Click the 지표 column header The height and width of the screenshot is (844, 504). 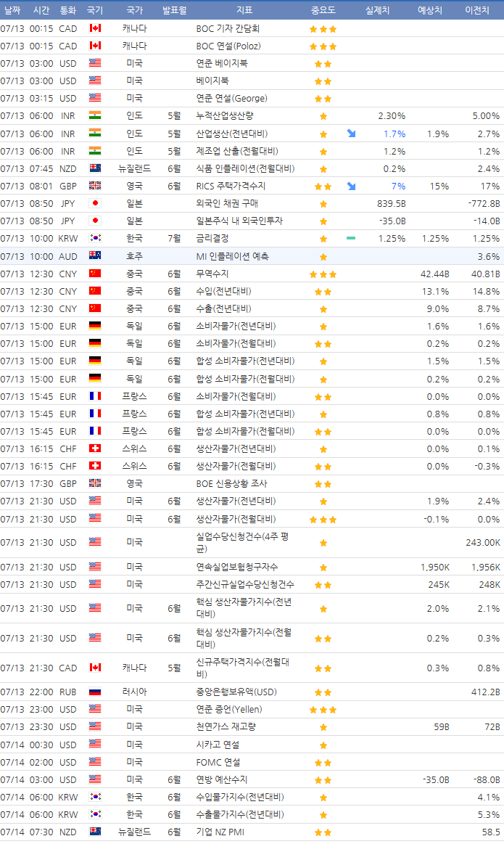point(244,10)
